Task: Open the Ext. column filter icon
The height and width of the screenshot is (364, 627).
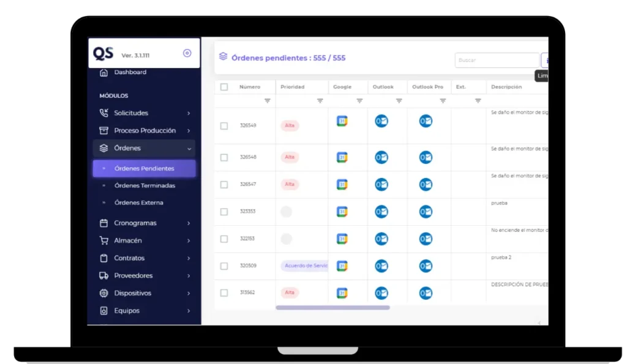Action: point(478,101)
